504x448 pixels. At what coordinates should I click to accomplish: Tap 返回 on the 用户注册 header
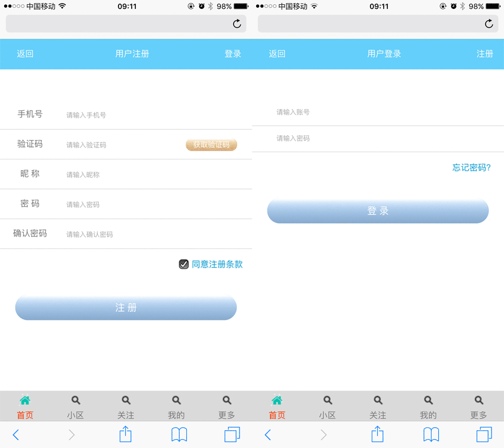coord(25,54)
